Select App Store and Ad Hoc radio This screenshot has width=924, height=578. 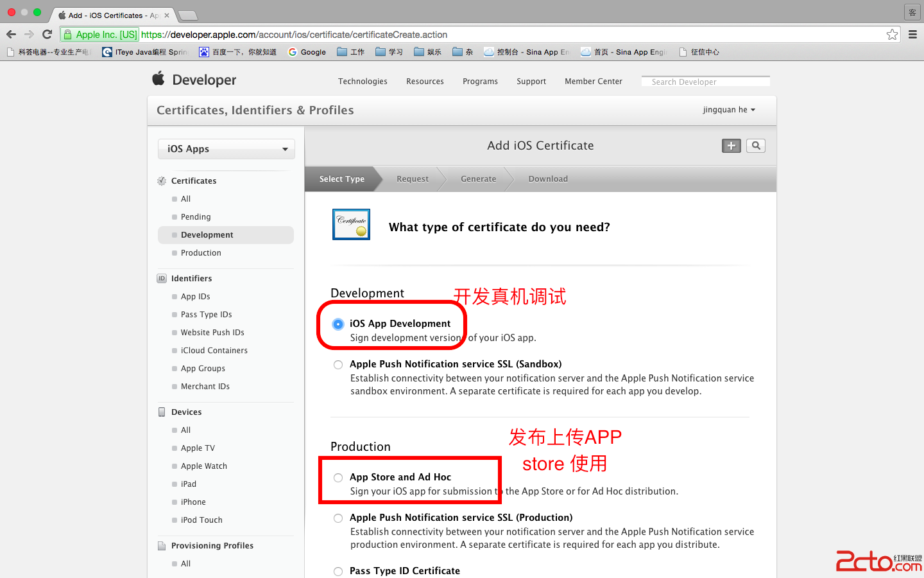pos(338,478)
